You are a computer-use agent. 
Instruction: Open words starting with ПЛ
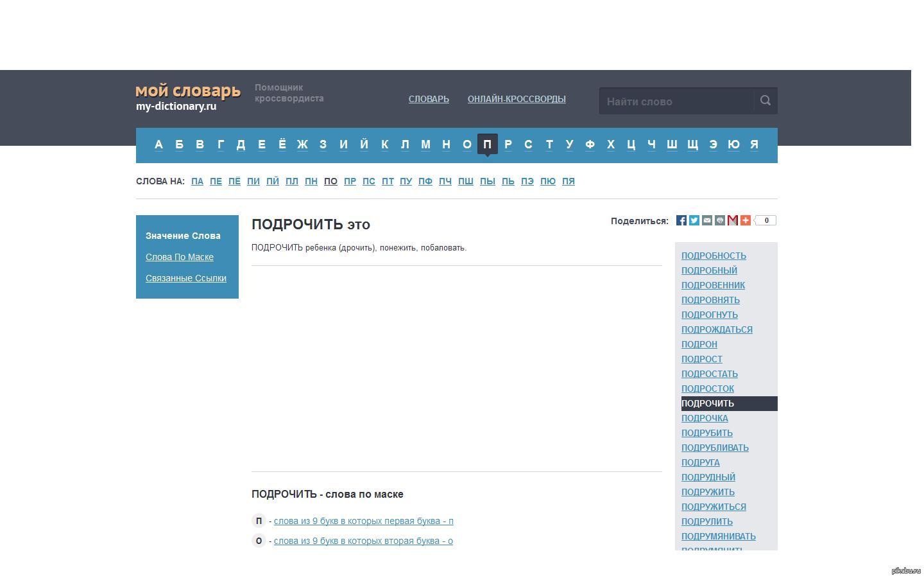click(x=291, y=181)
